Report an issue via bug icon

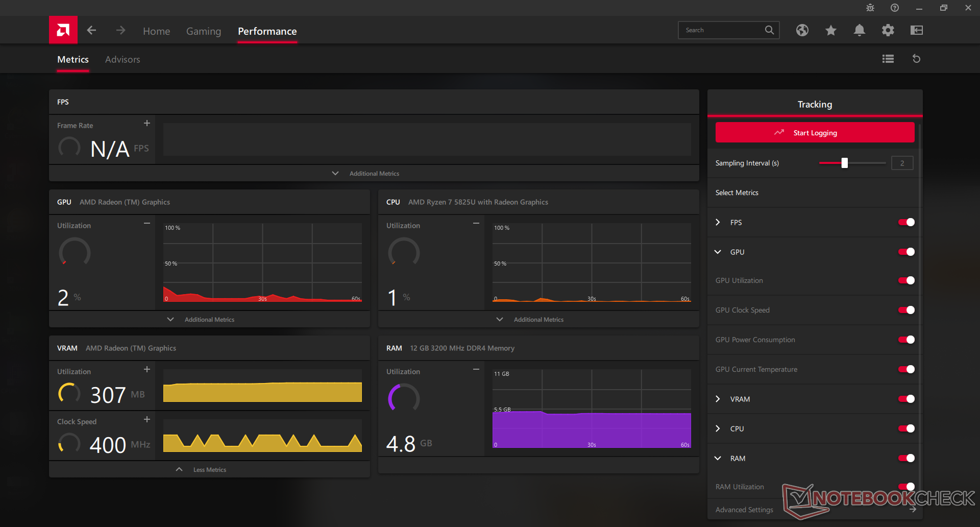click(870, 8)
